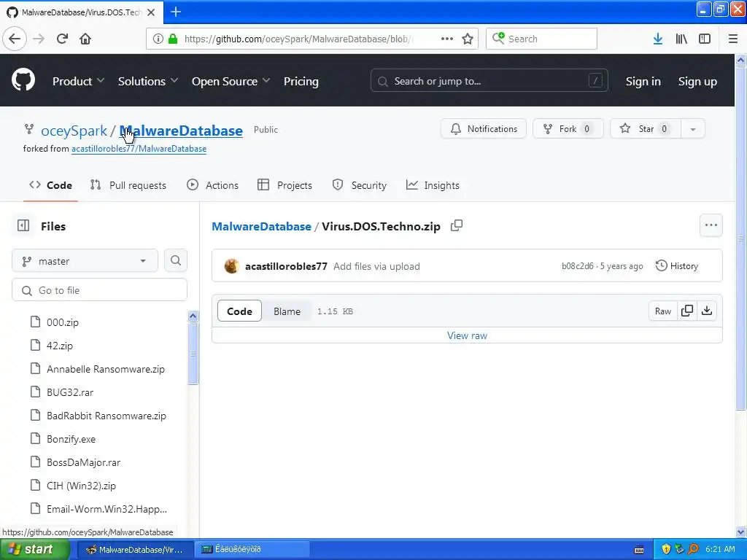
Task: Click the security shield tray icon
Action: (666, 549)
